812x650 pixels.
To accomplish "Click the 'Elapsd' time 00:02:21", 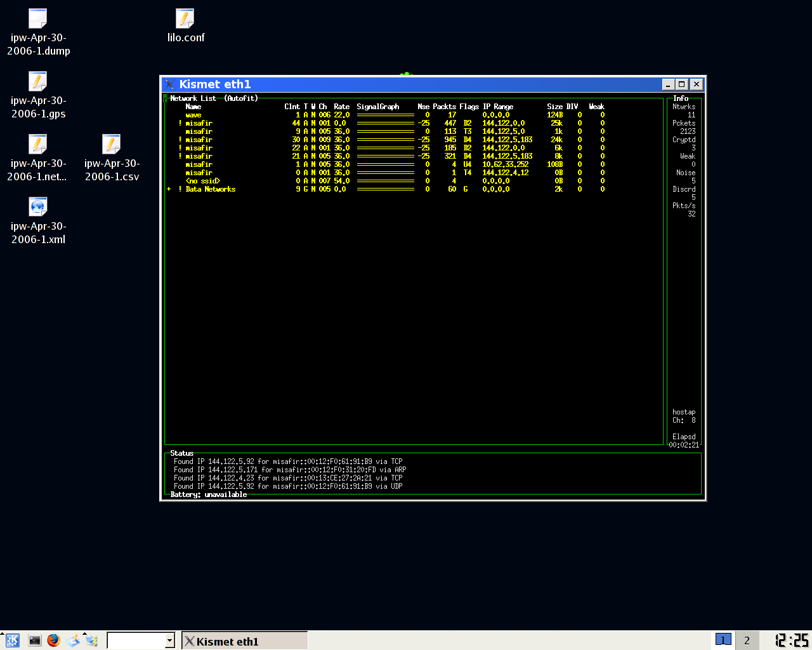I will (684, 445).
